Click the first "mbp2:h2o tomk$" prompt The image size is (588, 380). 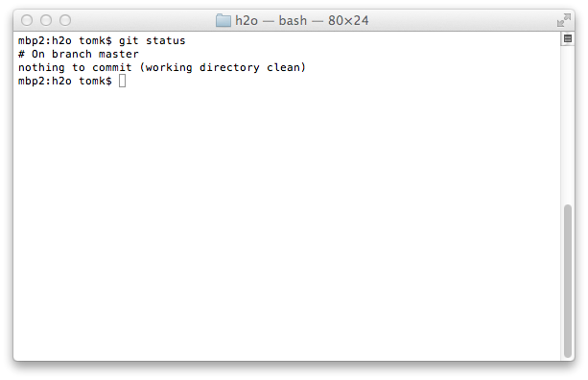click(x=65, y=40)
